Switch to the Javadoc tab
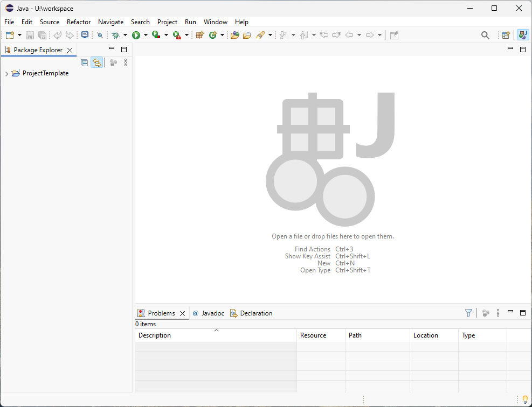 (x=212, y=313)
